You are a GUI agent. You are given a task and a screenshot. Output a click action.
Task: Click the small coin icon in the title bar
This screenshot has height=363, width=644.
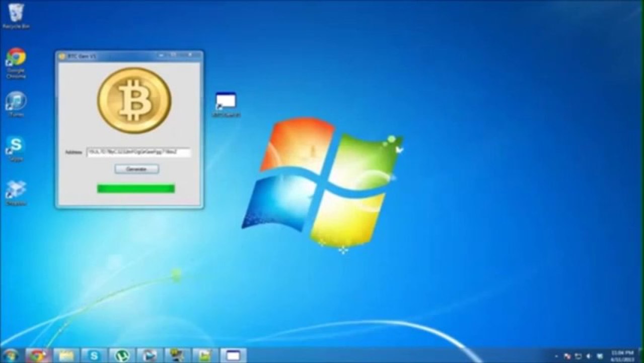coord(62,56)
